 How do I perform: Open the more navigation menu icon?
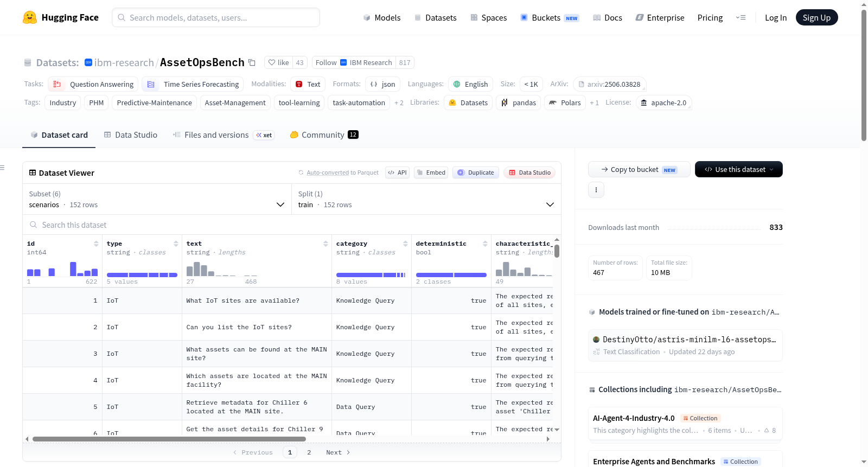click(741, 17)
